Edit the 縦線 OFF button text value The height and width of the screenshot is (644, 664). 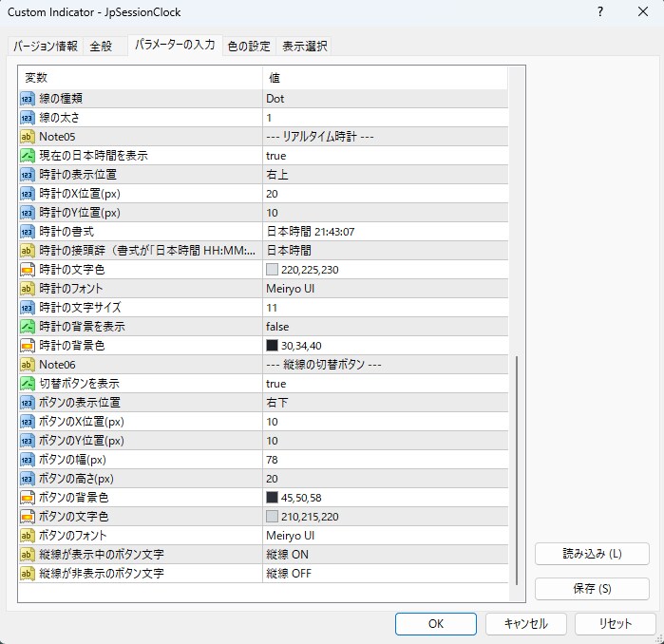coord(385,574)
